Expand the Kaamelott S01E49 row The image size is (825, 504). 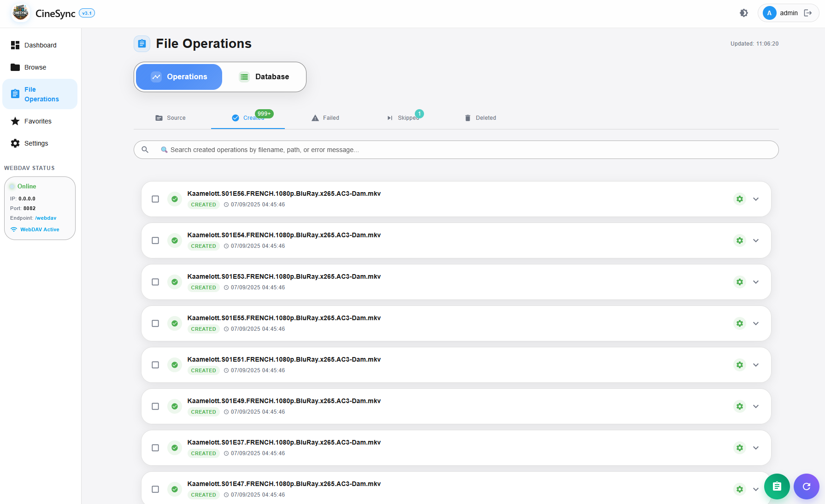(756, 406)
